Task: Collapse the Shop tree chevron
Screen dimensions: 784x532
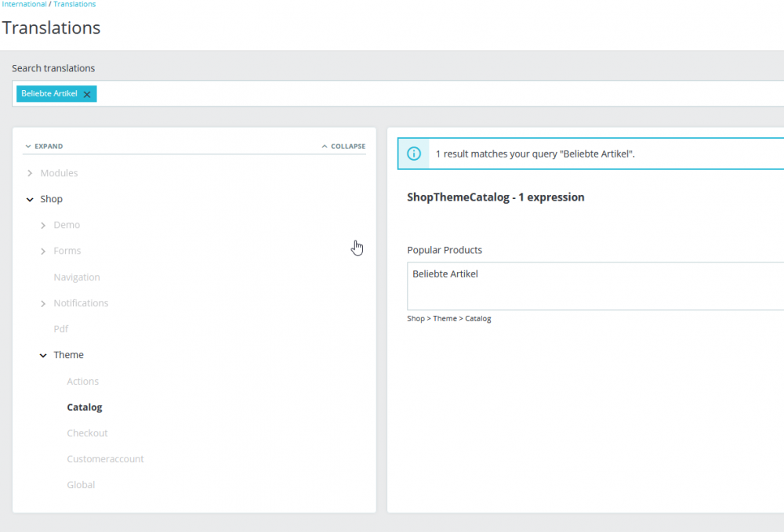Action: click(30, 199)
